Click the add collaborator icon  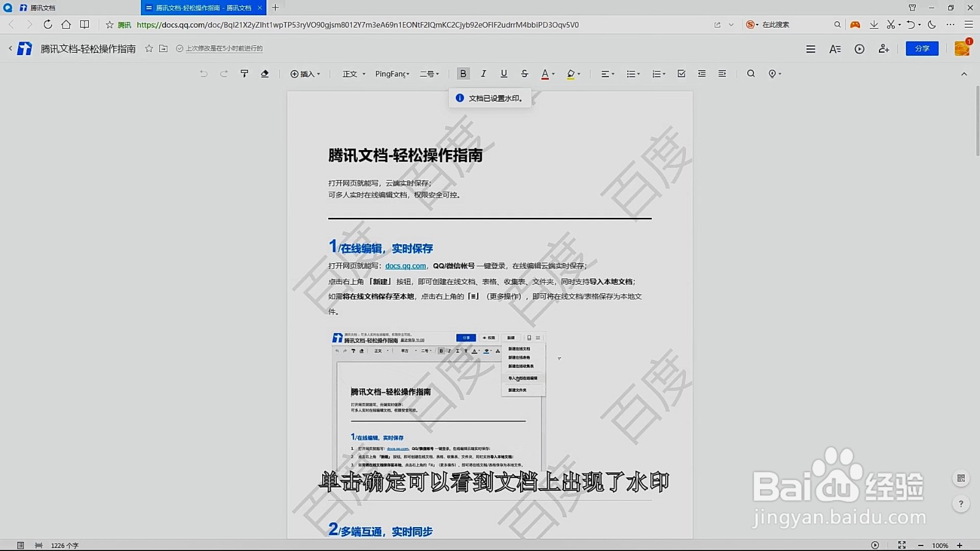pyautogui.click(x=884, y=49)
